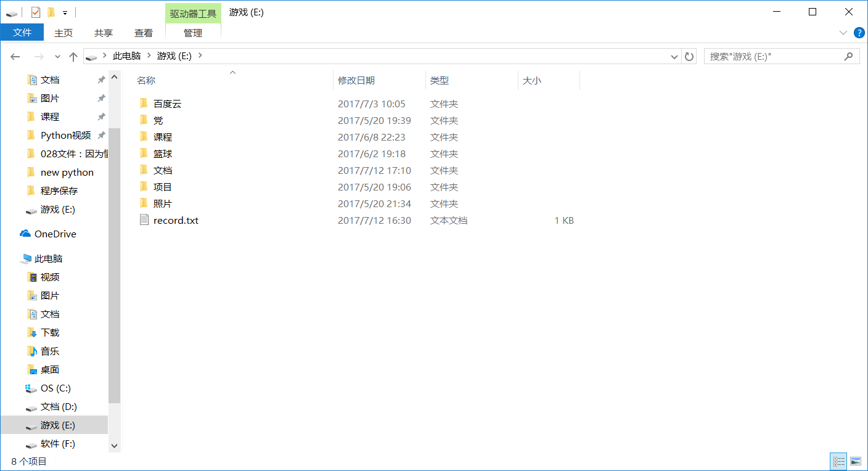This screenshot has height=471, width=868.
Task: Click inside the search input field
Action: (x=771, y=55)
